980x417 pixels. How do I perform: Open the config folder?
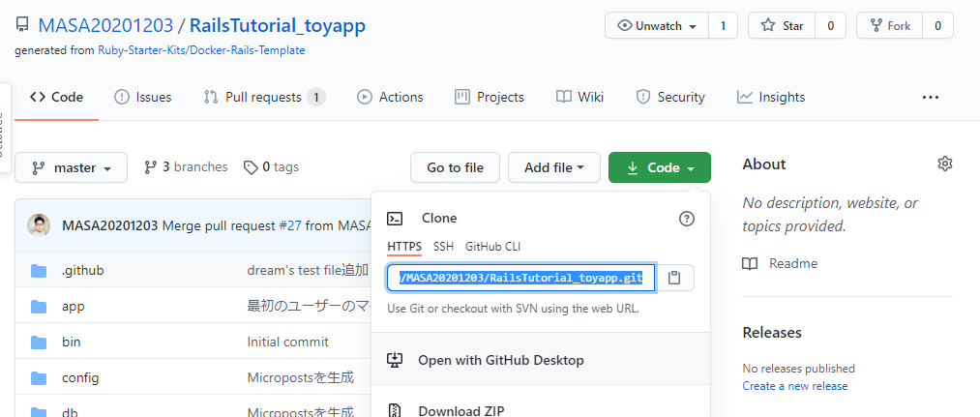coord(80,377)
